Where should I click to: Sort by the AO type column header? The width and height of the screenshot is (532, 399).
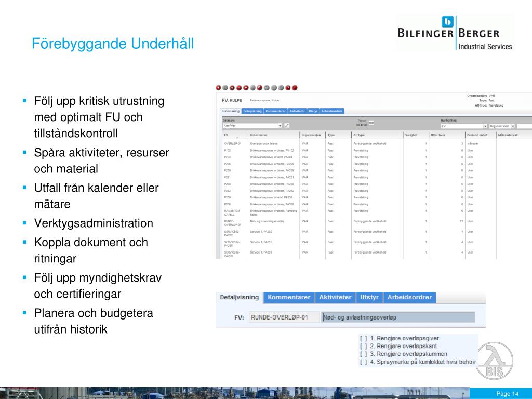pyautogui.click(x=377, y=135)
